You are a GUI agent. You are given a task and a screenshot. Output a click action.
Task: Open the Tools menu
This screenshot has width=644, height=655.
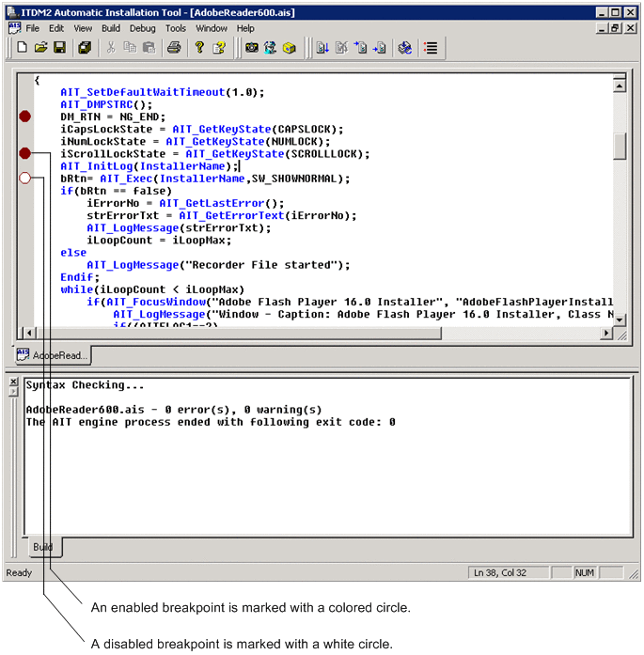tap(176, 28)
